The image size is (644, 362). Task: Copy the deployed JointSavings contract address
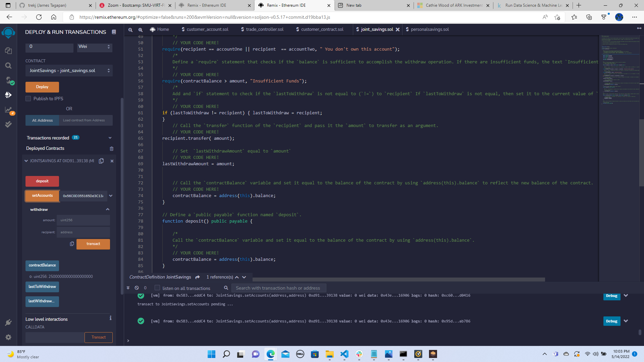pyautogui.click(x=101, y=161)
